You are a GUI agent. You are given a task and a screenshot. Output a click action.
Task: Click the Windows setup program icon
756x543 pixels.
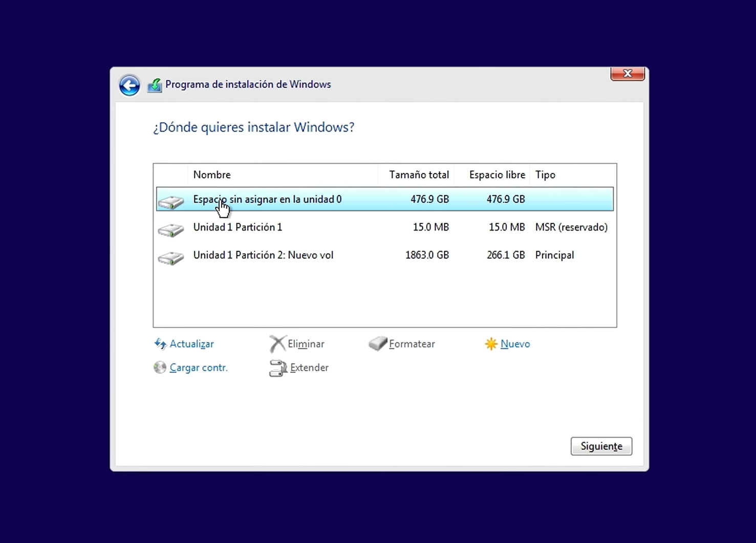click(x=155, y=85)
